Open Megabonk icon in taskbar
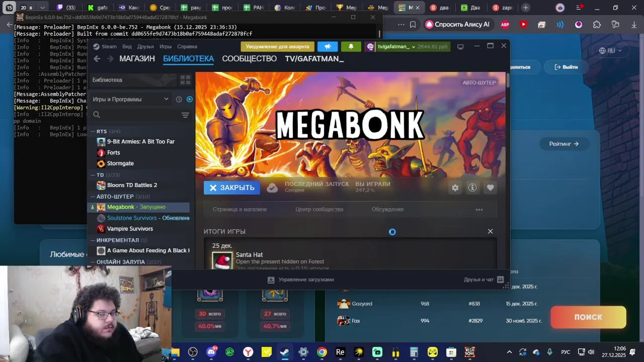644x362 pixels. 469,352
